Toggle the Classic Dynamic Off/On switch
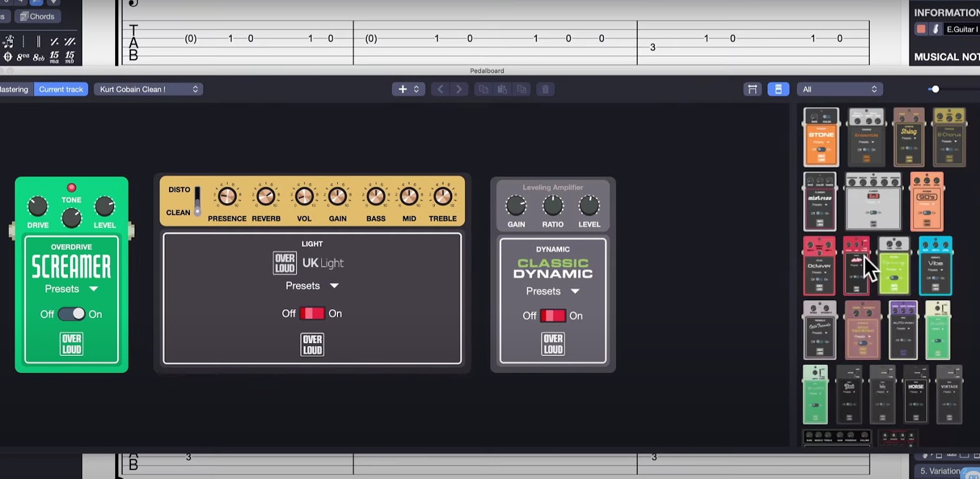The width and height of the screenshot is (980, 479). click(552, 316)
